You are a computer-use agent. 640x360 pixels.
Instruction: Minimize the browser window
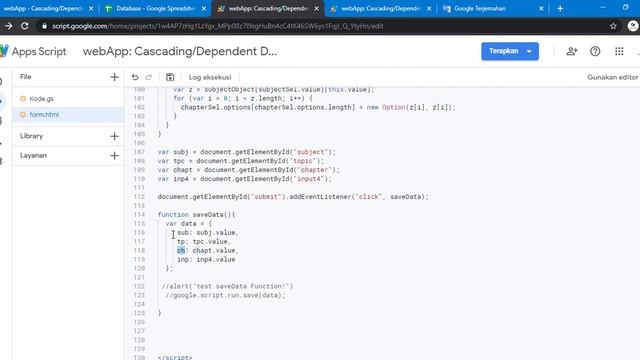pos(603,7)
